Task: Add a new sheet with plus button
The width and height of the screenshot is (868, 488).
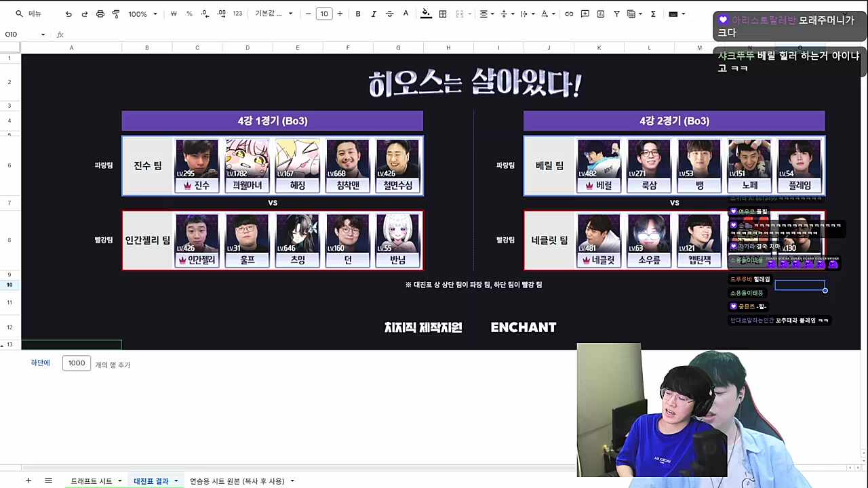Action: [28, 481]
